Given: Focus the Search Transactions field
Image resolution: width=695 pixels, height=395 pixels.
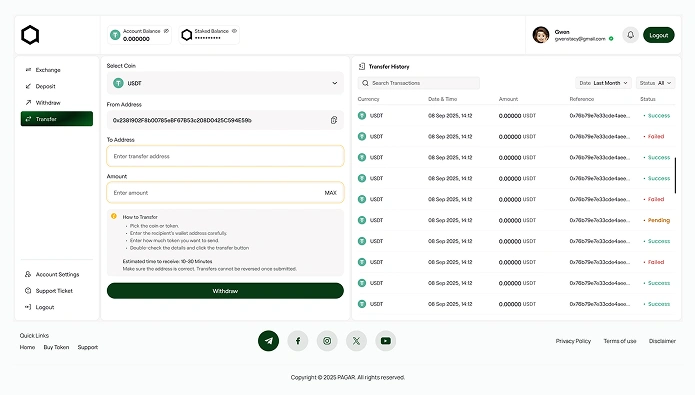Looking at the screenshot, I should click(x=419, y=83).
